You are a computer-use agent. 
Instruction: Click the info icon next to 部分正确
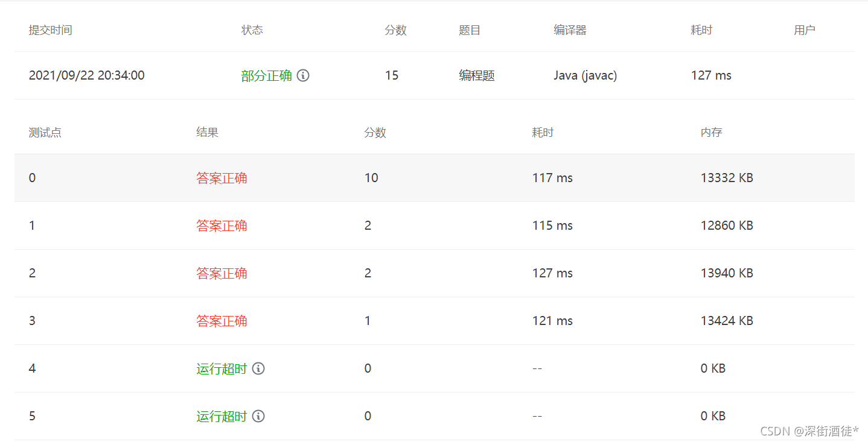[x=303, y=75]
